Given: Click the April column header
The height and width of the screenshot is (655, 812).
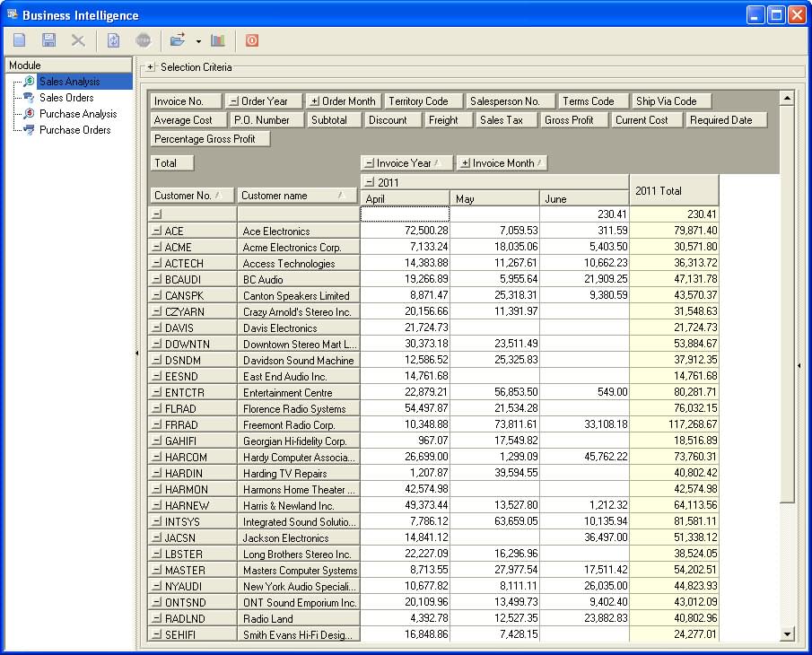Looking at the screenshot, I should coord(405,199).
